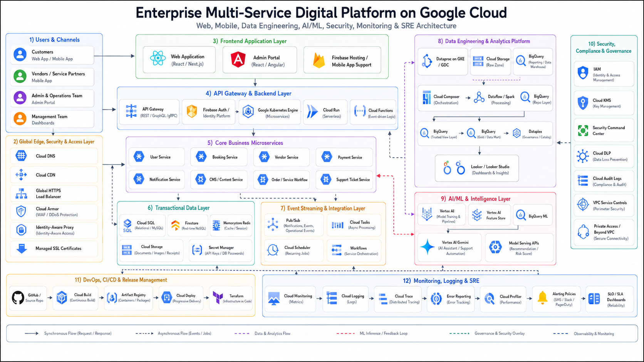
Task: Click the Managed SSL Certificates icon
Action: click(x=22, y=249)
